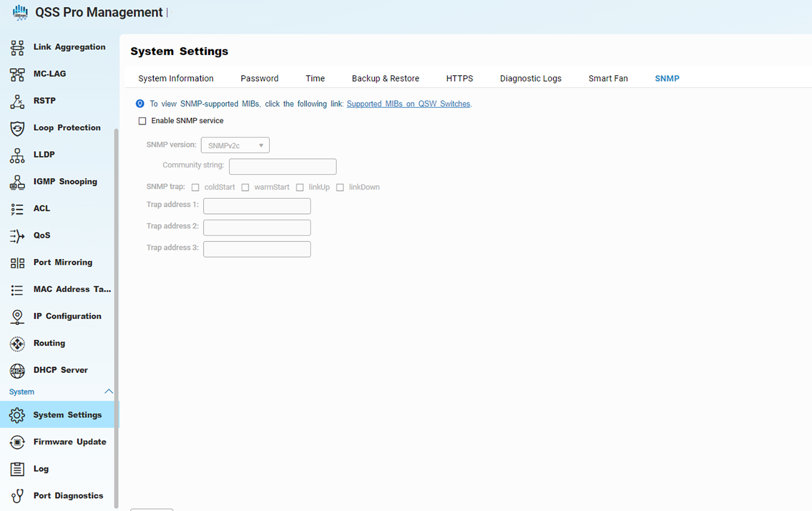Toggle the coldStart trap checkbox
Viewport: 812px width, 511px height.
tap(195, 187)
